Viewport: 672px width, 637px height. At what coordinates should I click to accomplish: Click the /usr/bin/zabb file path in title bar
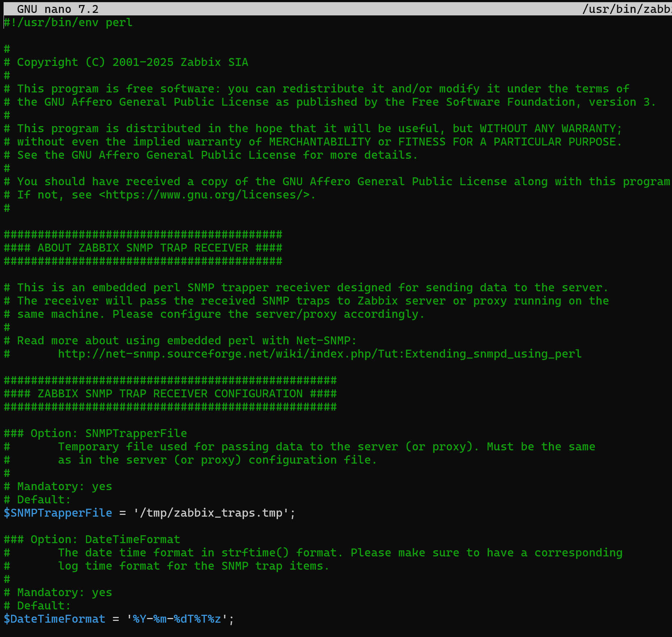[626, 9]
